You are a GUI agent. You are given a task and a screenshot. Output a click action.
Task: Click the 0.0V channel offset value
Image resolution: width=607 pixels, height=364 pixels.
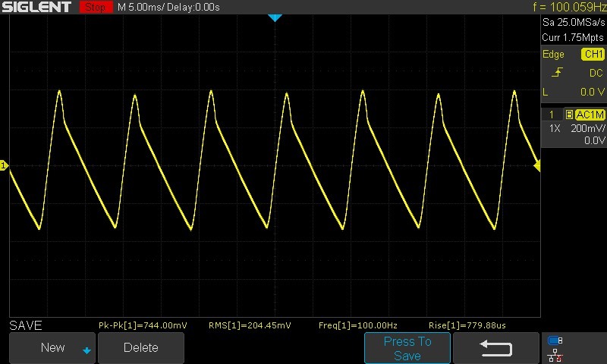click(x=594, y=140)
